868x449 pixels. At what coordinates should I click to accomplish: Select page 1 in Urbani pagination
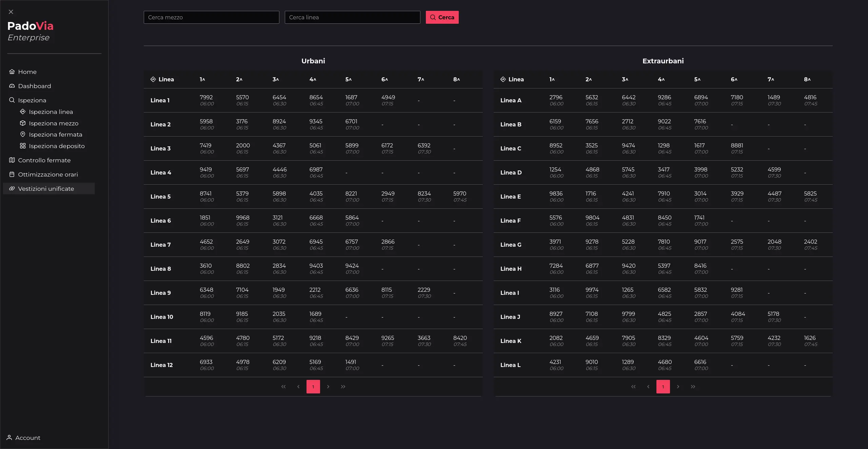click(313, 387)
